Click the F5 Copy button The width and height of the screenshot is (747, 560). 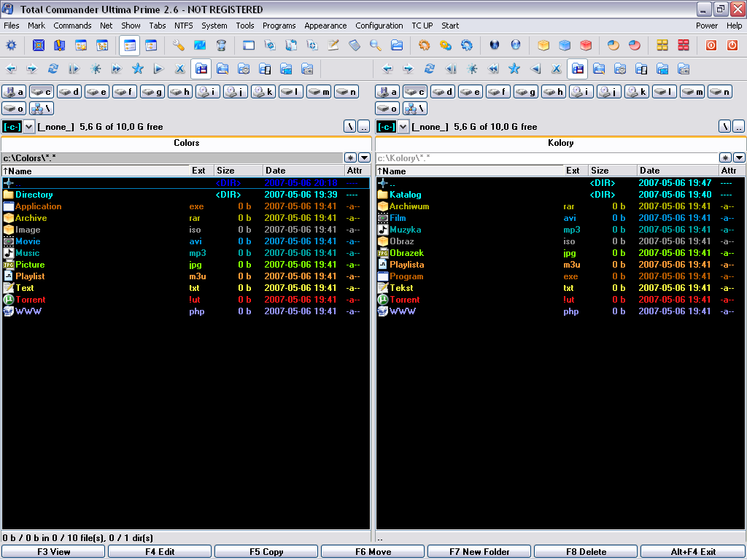266,552
